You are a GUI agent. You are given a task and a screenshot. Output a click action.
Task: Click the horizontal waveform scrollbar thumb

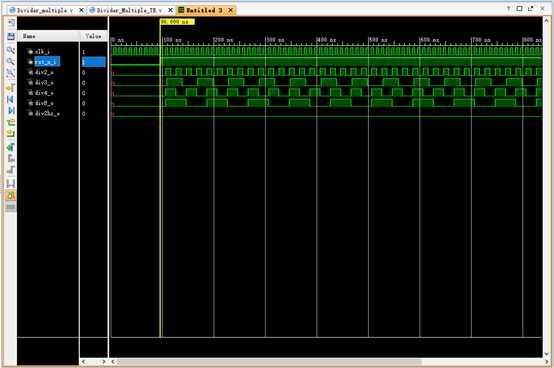tap(269, 362)
